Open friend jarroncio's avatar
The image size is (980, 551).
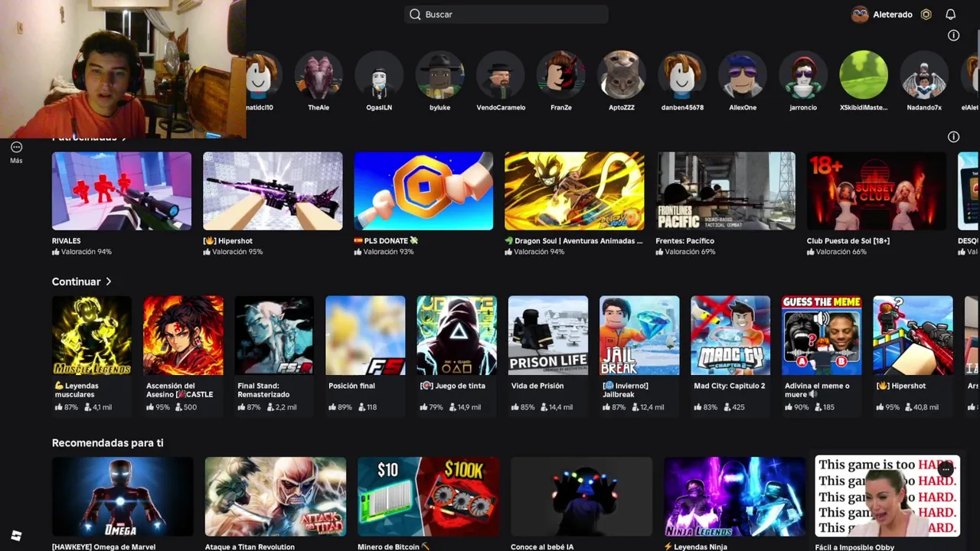803,75
